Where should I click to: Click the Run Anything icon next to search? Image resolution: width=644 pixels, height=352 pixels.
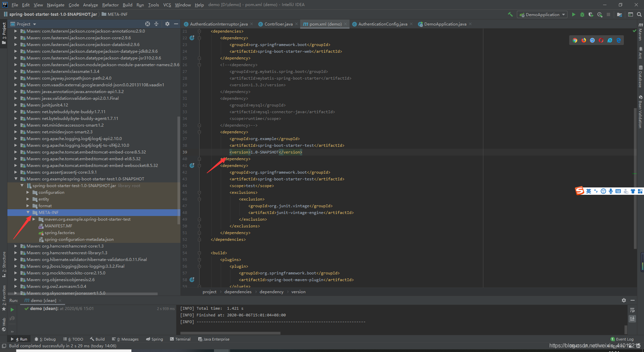631,14
